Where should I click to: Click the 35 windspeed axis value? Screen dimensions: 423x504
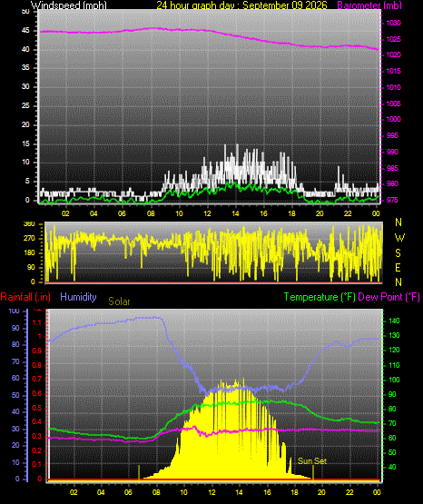point(25,67)
